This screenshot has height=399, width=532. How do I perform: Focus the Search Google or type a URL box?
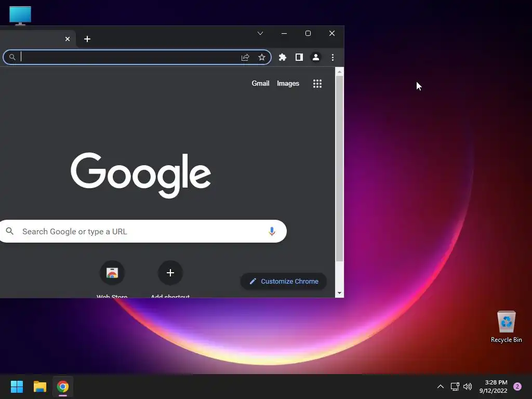tap(143, 231)
